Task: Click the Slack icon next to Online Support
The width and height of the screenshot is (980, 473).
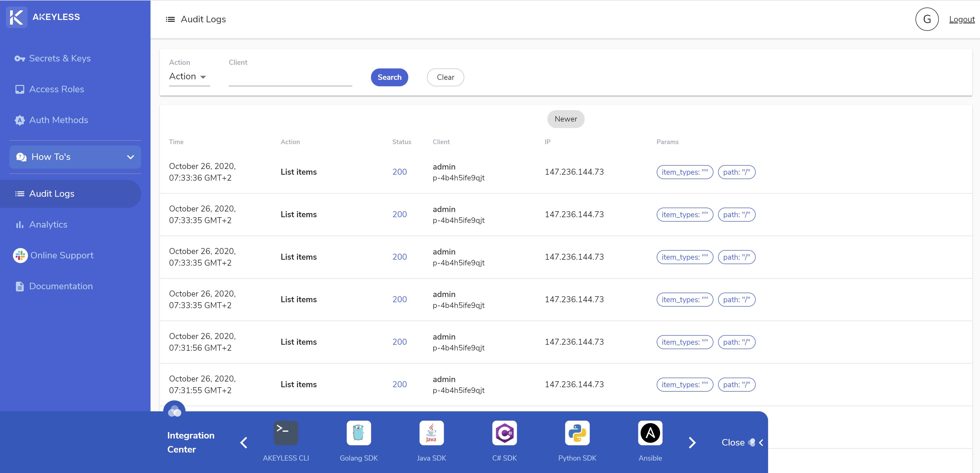Action: point(20,255)
